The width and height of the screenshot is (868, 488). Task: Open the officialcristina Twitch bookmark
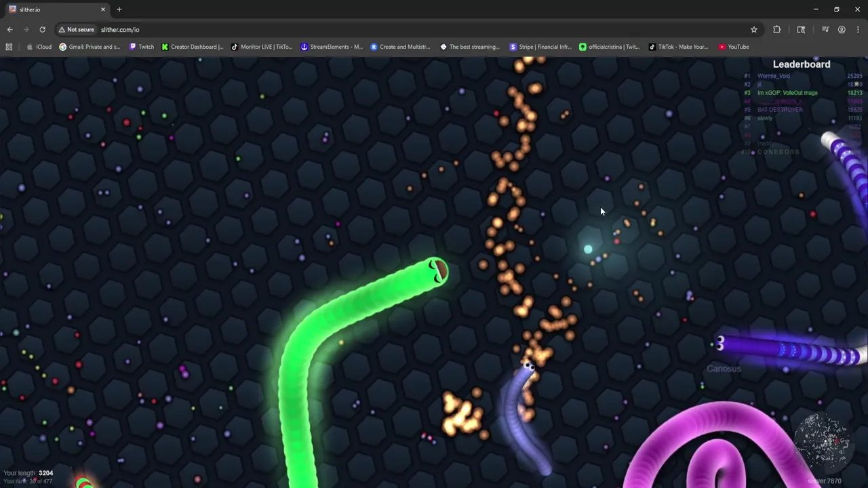(x=610, y=47)
